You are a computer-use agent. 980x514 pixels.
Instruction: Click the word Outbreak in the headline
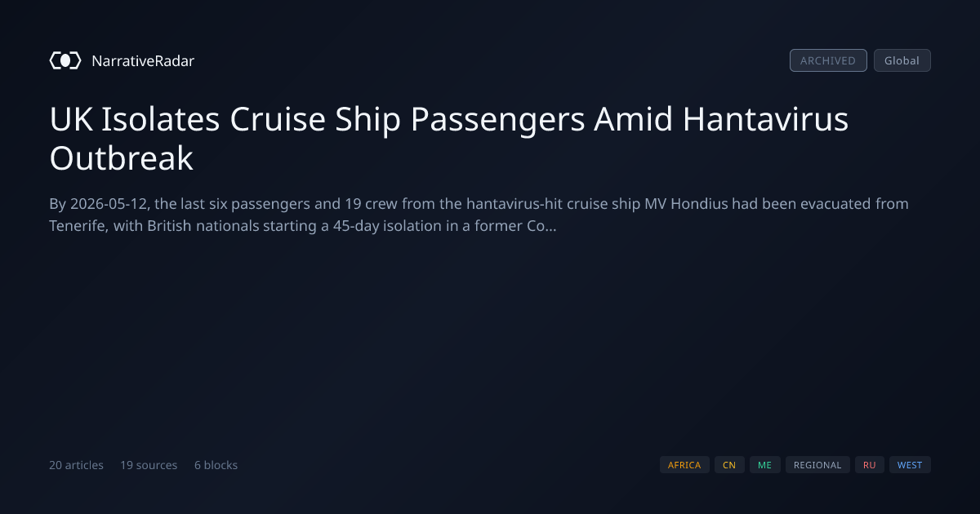[x=122, y=158]
